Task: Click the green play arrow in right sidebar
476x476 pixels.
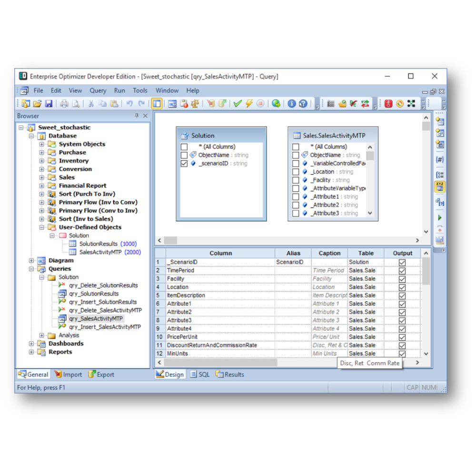Action: (440, 218)
